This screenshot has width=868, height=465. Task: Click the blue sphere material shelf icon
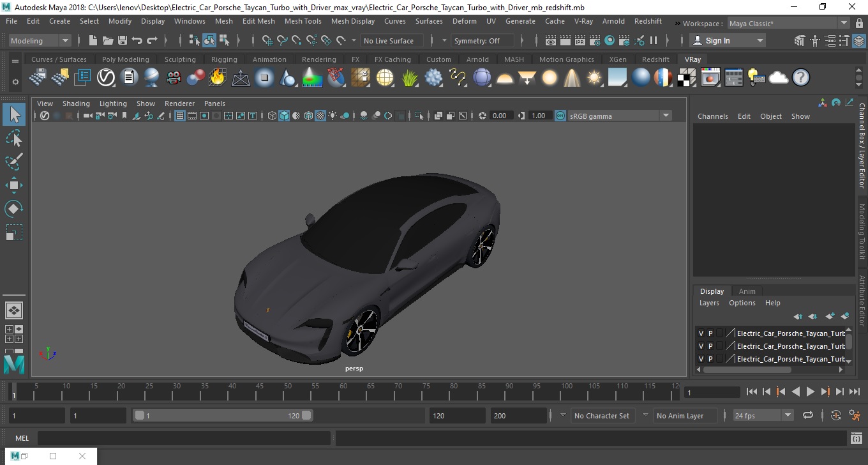tap(641, 78)
